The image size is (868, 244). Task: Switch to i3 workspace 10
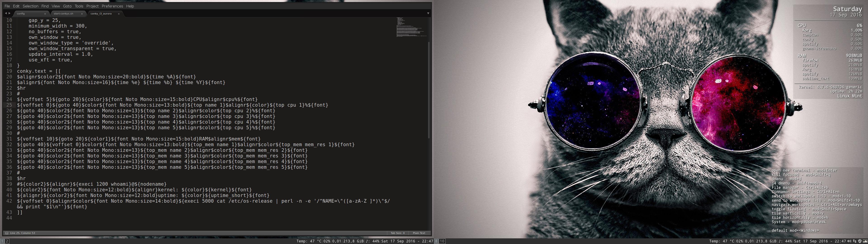pyautogui.click(x=442, y=241)
